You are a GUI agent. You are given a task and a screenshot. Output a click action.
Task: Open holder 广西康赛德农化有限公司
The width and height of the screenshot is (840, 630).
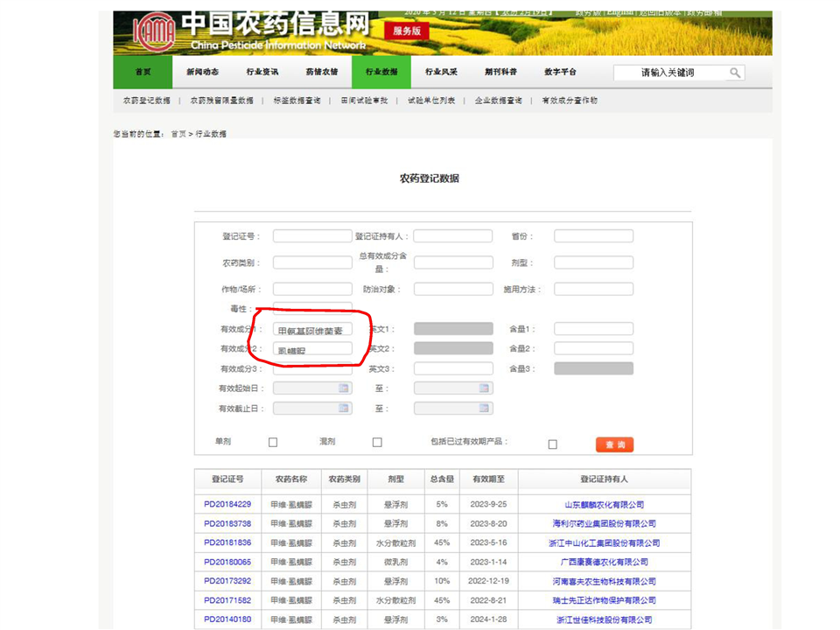tap(605, 562)
